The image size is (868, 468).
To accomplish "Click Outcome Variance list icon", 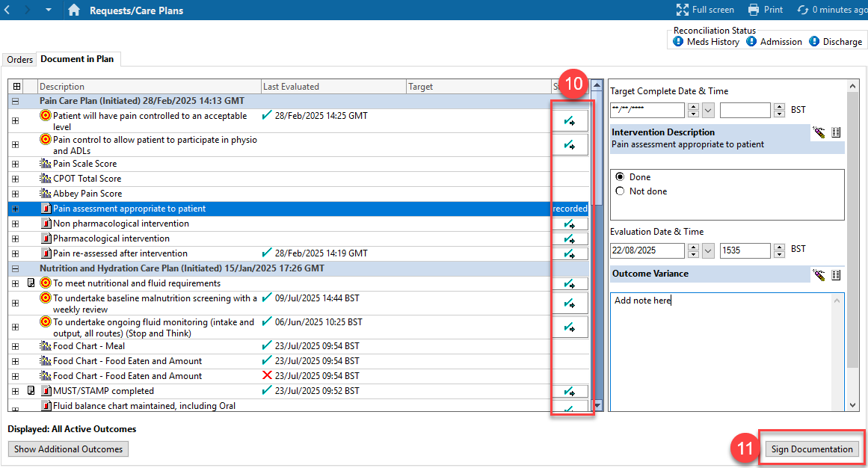I will point(836,274).
